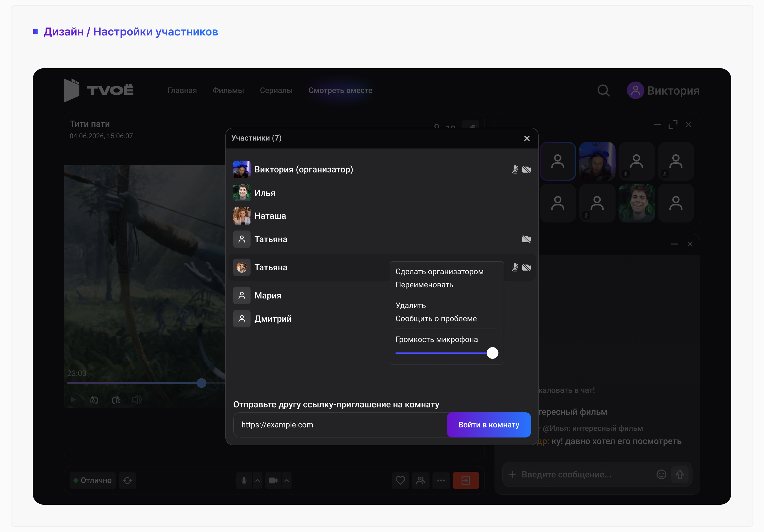The width and height of the screenshot is (764, 532).
Task: Toggle camera-off icon in first Татьяна row
Action: (526, 239)
